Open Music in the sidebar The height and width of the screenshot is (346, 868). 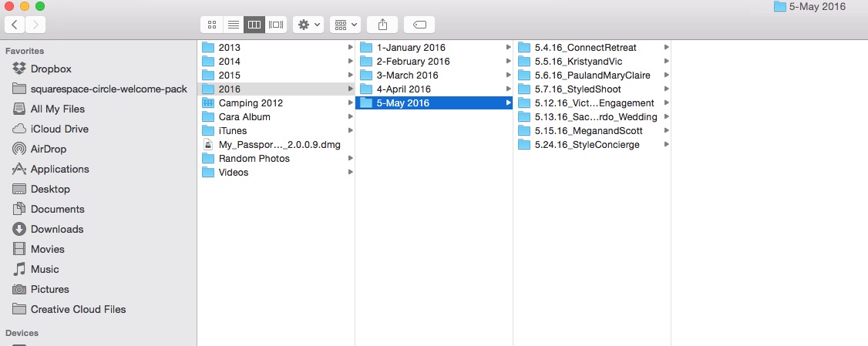click(45, 269)
